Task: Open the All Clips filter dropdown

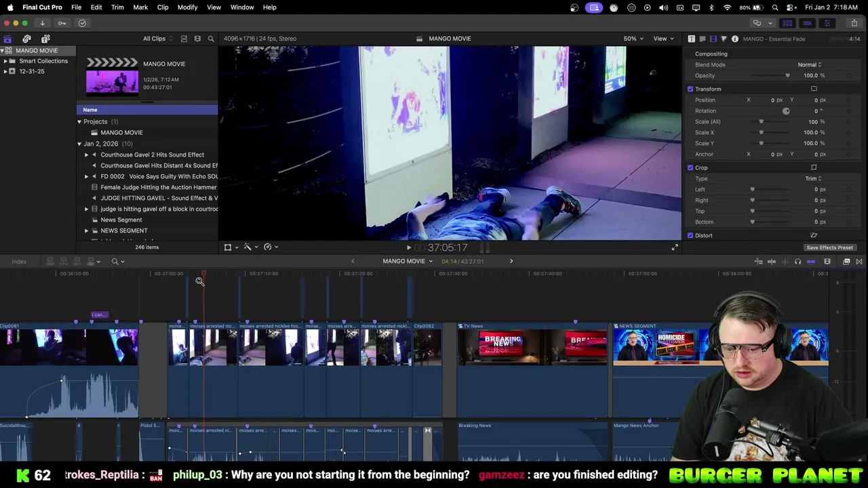Action: (x=158, y=39)
